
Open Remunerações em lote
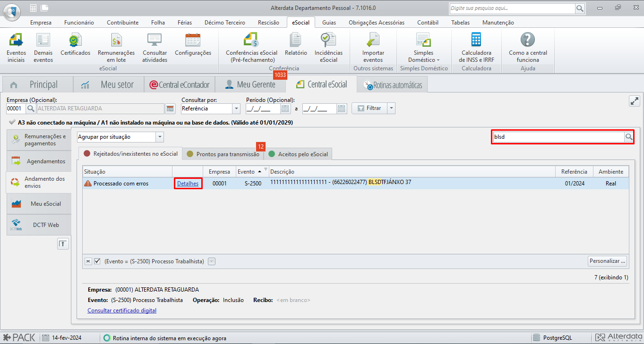tap(116, 48)
